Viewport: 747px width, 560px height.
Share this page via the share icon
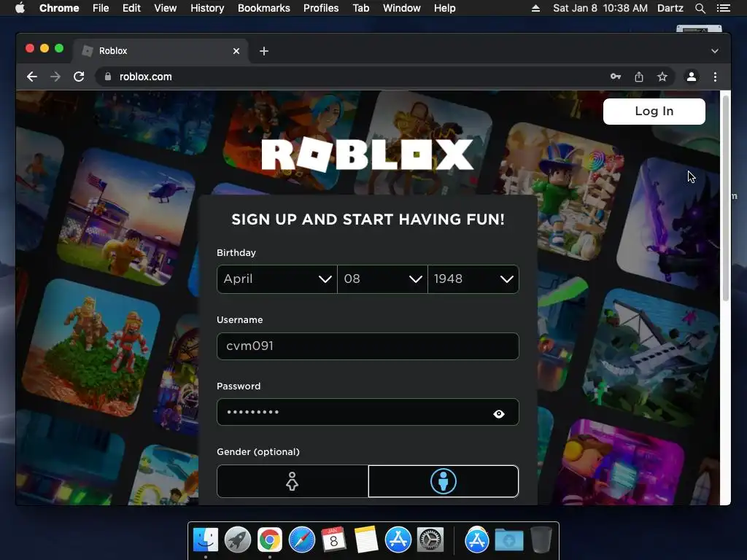pos(639,77)
